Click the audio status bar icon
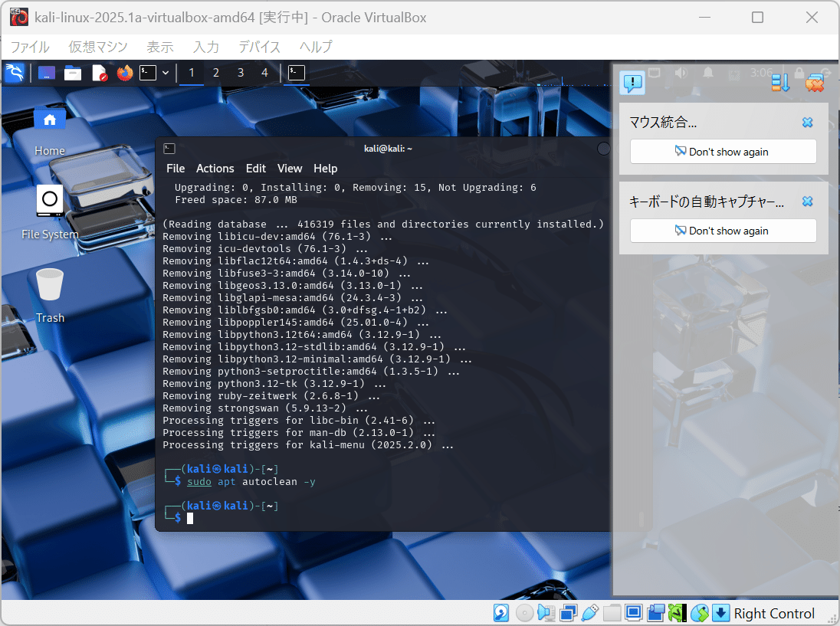840x626 pixels. [x=546, y=613]
